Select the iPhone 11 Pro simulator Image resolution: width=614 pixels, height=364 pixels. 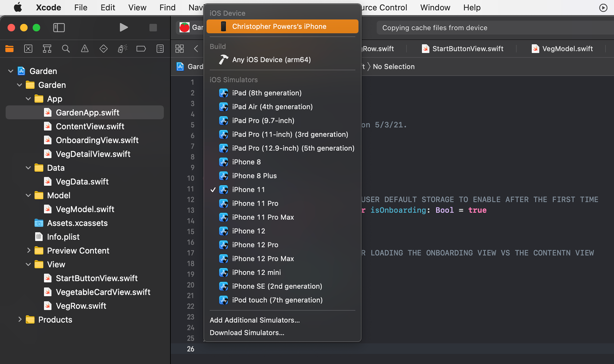(282, 203)
